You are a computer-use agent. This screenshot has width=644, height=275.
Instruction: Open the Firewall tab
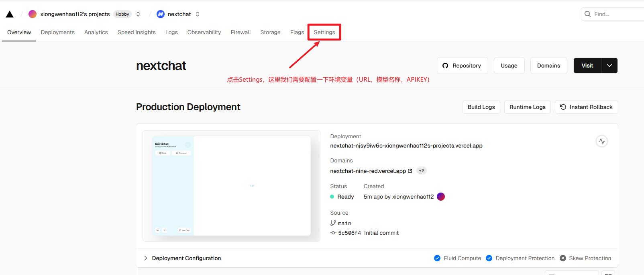tap(240, 32)
